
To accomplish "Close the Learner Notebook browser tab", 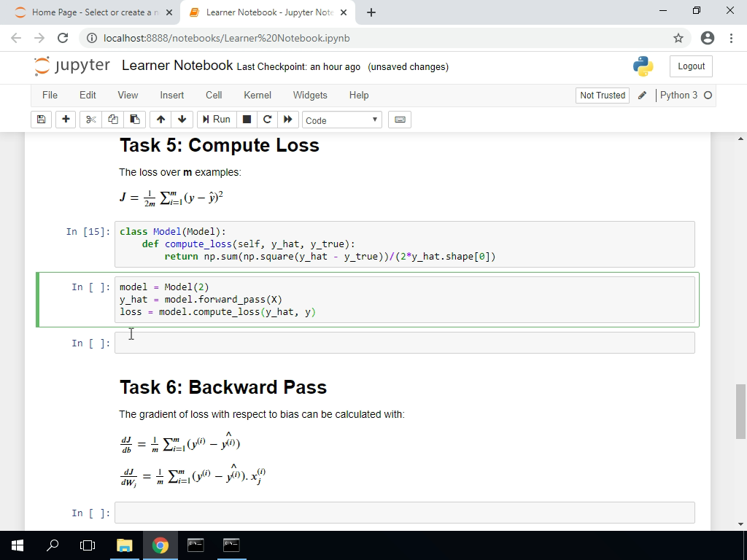I will tap(344, 12).
